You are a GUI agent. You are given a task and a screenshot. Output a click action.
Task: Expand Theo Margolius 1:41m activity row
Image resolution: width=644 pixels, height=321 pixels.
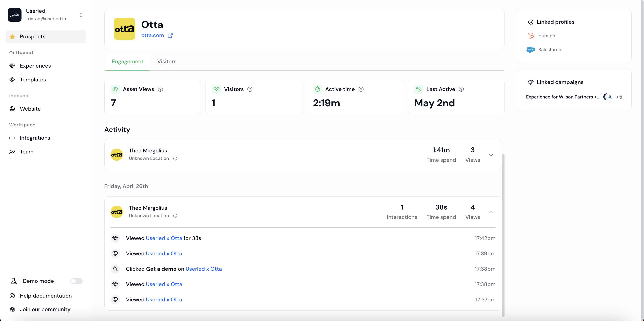[x=491, y=155]
